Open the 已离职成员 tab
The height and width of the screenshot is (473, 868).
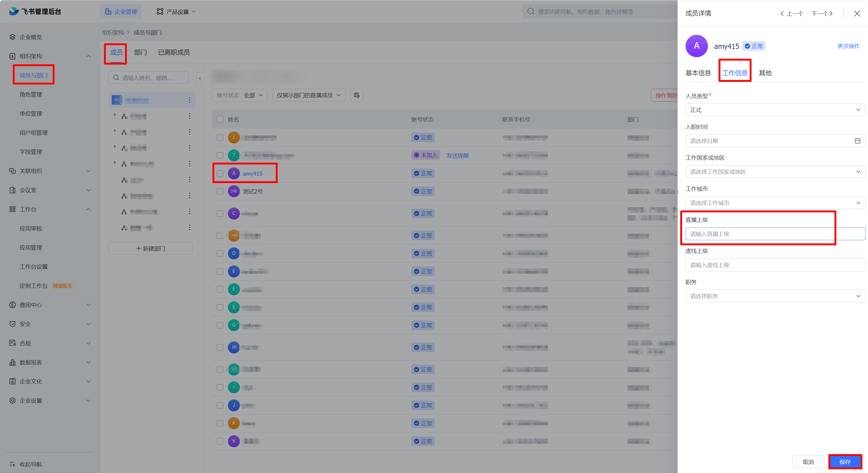coord(174,53)
